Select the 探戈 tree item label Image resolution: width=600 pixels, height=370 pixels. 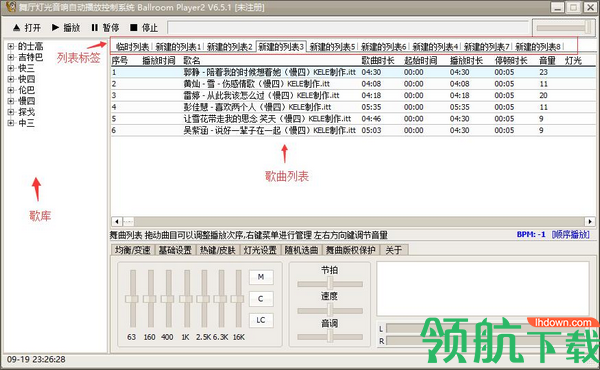[26, 112]
